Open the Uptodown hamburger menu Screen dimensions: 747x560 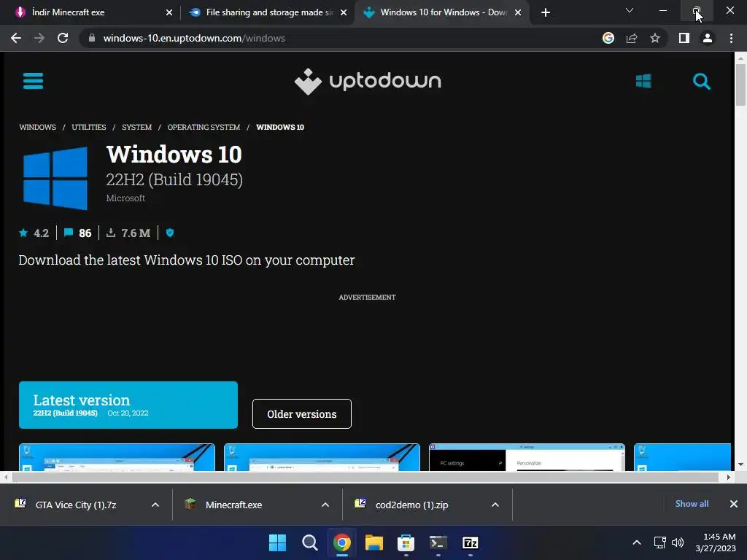coord(33,81)
